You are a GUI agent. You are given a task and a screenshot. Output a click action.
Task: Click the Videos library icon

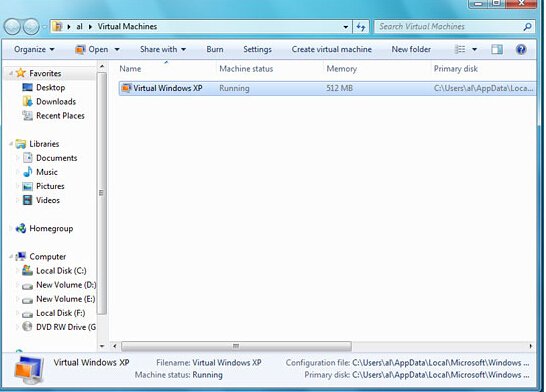point(27,200)
